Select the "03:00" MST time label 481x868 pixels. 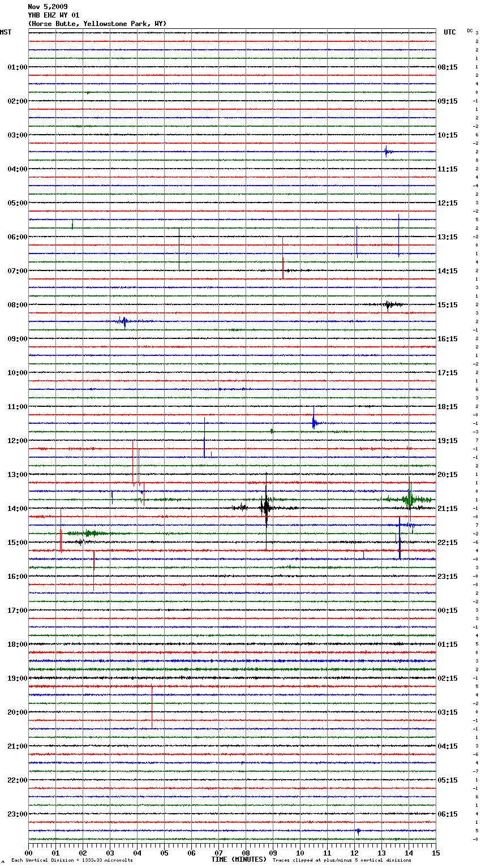pyautogui.click(x=18, y=135)
